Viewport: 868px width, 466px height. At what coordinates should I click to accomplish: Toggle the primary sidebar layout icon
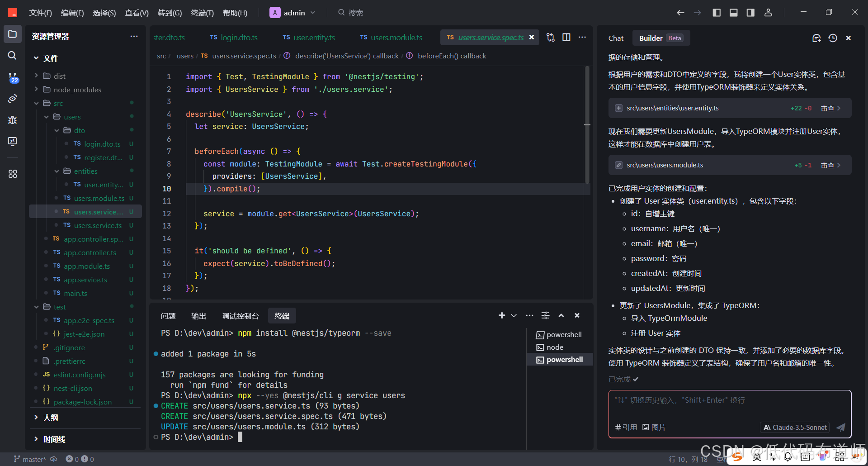pyautogui.click(x=717, y=13)
